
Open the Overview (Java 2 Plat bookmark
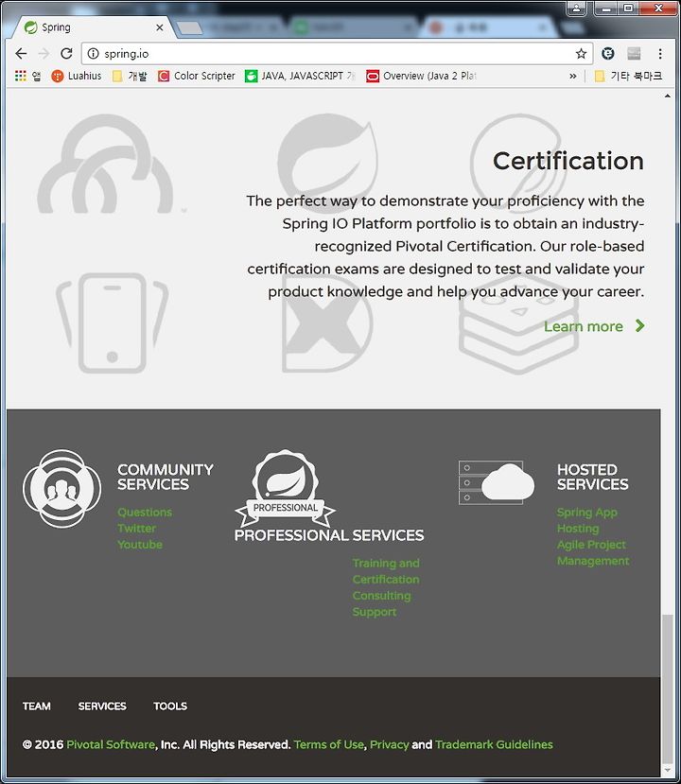point(421,76)
